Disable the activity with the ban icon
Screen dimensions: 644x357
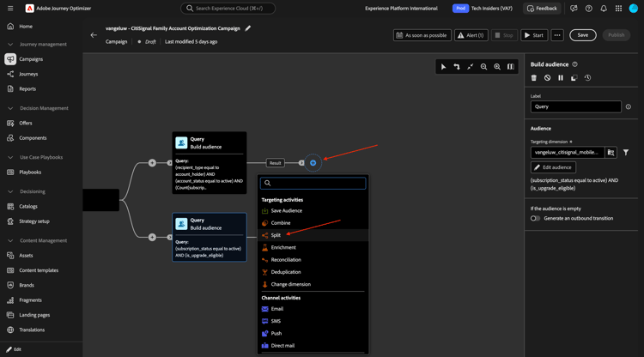click(x=547, y=77)
